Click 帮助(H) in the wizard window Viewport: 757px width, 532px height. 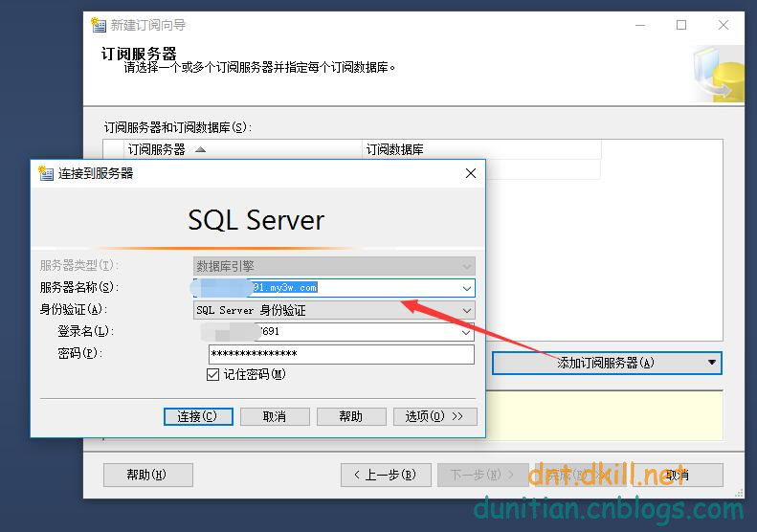[x=147, y=475]
